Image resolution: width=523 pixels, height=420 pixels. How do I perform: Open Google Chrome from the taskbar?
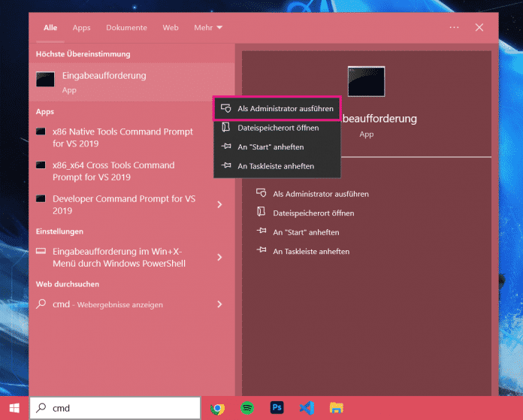click(217, 409)
